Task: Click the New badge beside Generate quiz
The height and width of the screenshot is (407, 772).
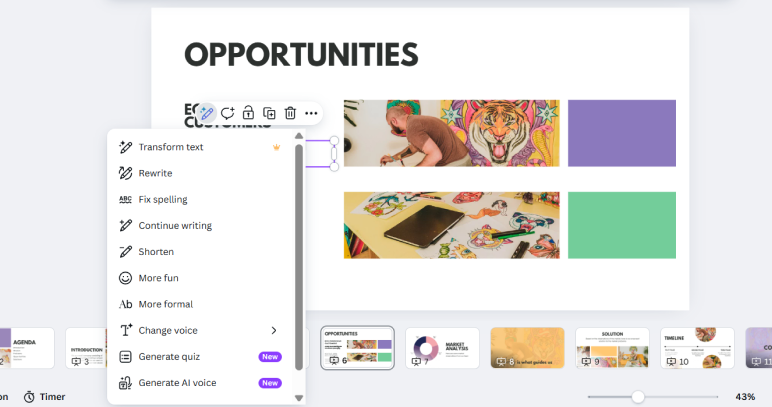Action: [x=270, y=356]
